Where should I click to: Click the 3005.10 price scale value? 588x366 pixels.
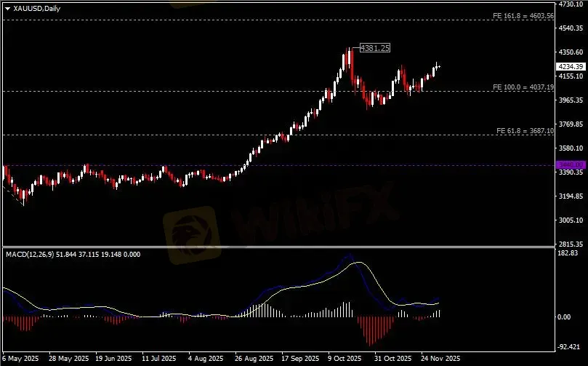click(571, 220)
